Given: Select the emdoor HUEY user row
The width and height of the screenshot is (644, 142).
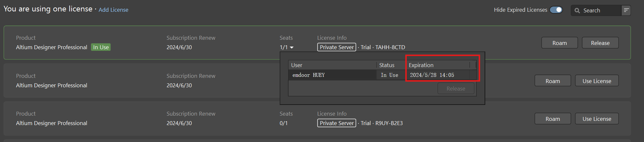Looking at the screenshot, I should [x=332, y=75].
